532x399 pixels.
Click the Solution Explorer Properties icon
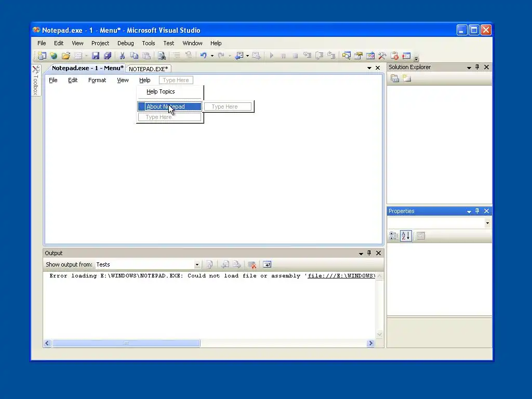[x=395, y=78]
